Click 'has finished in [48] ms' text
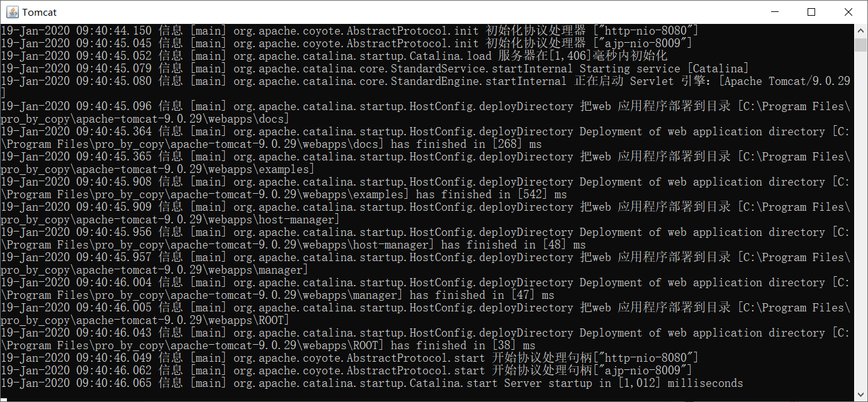This screenshot has height=402, width=868. 513,245
